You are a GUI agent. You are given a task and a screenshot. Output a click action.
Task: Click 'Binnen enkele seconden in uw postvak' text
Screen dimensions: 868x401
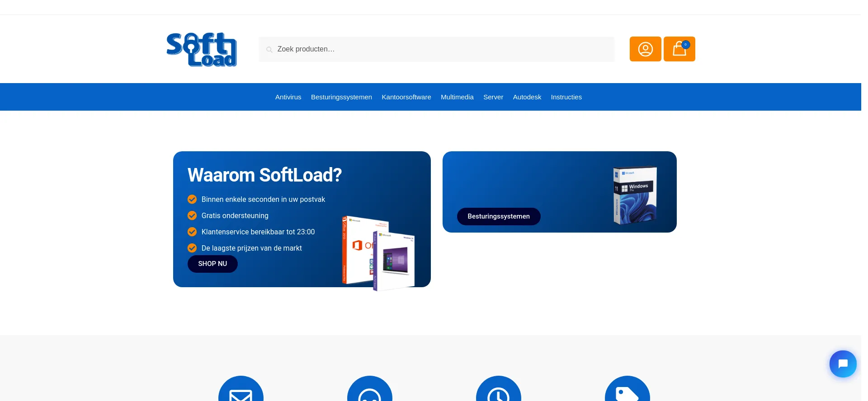[263, 199]
